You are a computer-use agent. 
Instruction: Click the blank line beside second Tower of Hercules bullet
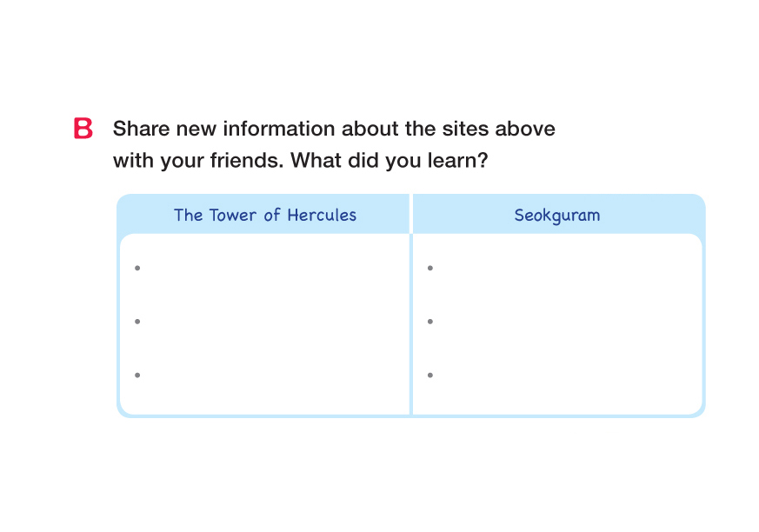pyautogui.click(x=270, y=322)
